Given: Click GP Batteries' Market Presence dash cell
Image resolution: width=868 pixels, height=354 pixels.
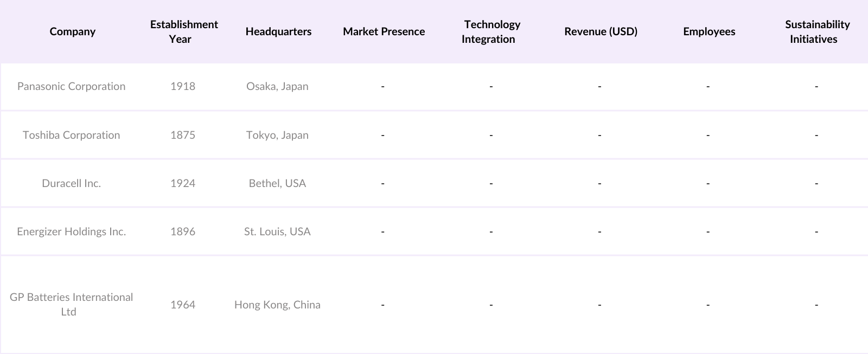Looking at the screenshot, I should pyautogui.click(x=382, y=305).
